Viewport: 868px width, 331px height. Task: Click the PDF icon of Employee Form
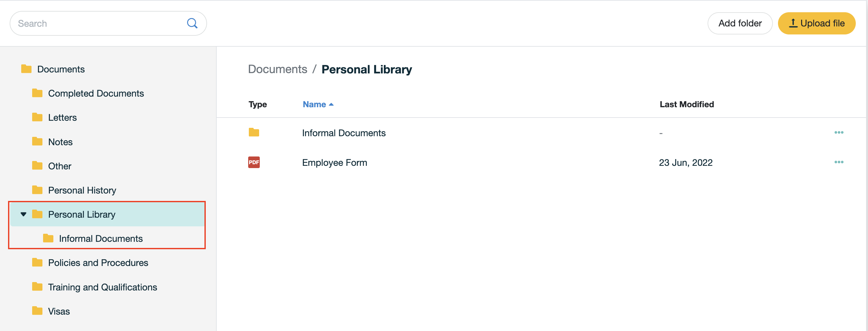click(254, 162)
